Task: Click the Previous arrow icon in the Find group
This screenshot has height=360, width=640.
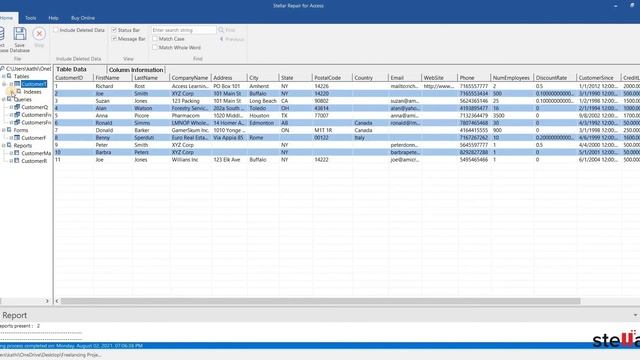Action: (x=222, y=39)
